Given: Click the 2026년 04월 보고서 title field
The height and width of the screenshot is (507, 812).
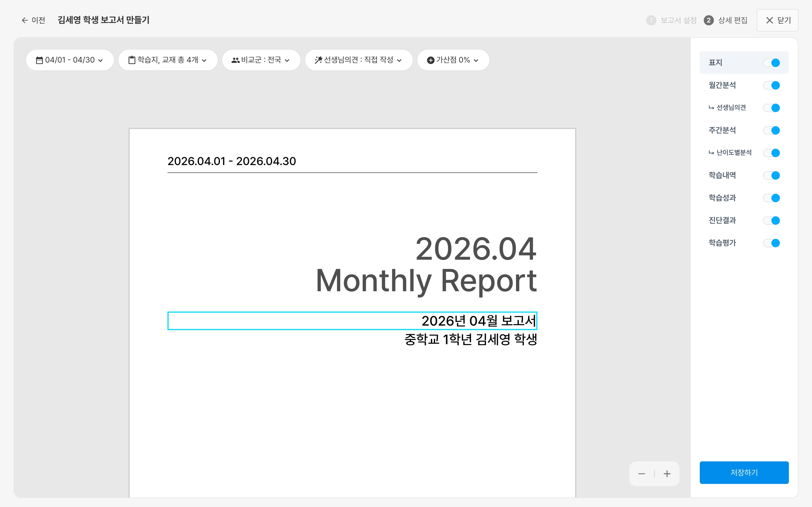Looking at the screenshot, I should (352, 321).
